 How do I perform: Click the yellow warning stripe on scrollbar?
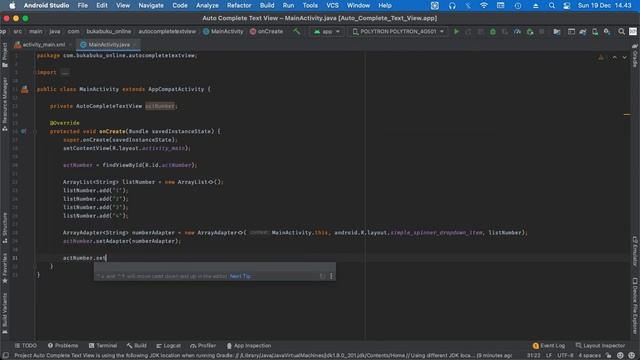click(x=627, y=115)
